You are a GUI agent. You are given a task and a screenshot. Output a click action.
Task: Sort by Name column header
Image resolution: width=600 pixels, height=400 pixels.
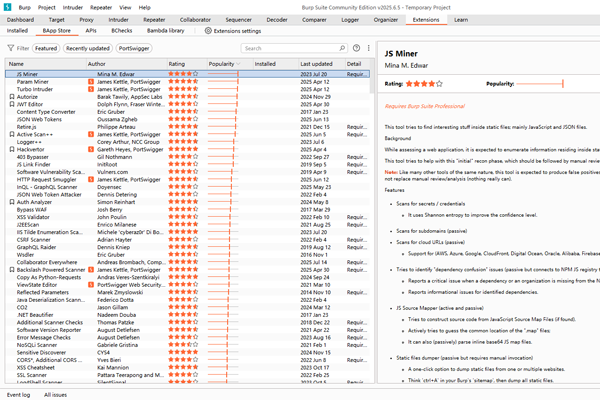tap(46, 64)
